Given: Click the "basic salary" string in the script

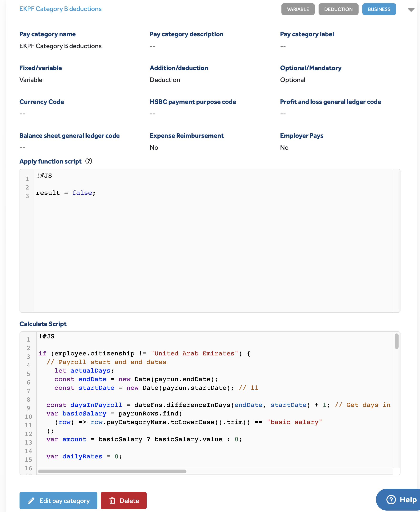Looking at the screenshot, I should pos(294,422).
